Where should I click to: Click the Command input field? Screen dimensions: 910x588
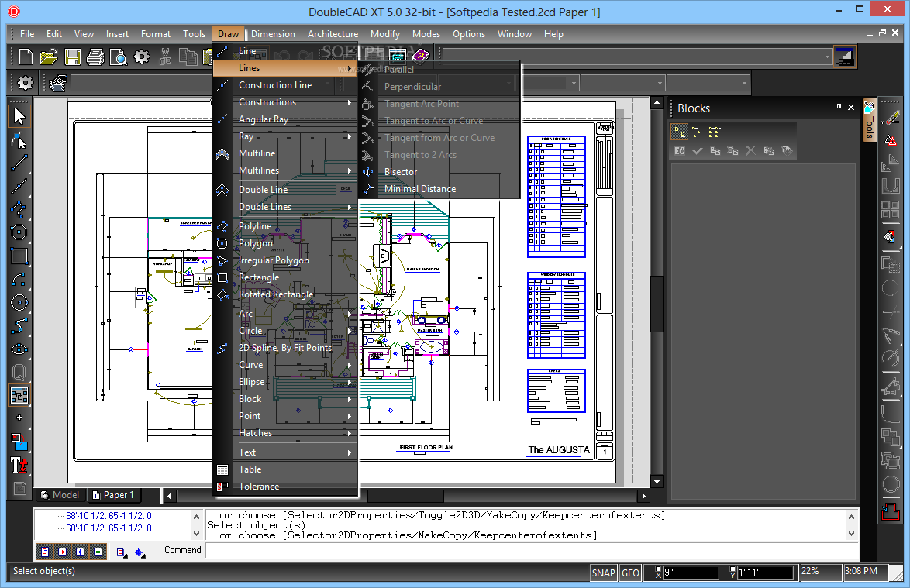[x=530, y=550]
